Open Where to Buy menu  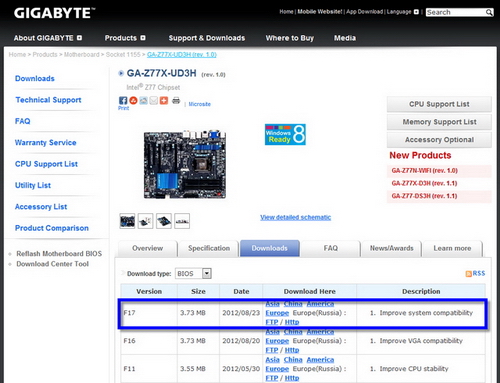pos(290,38)
